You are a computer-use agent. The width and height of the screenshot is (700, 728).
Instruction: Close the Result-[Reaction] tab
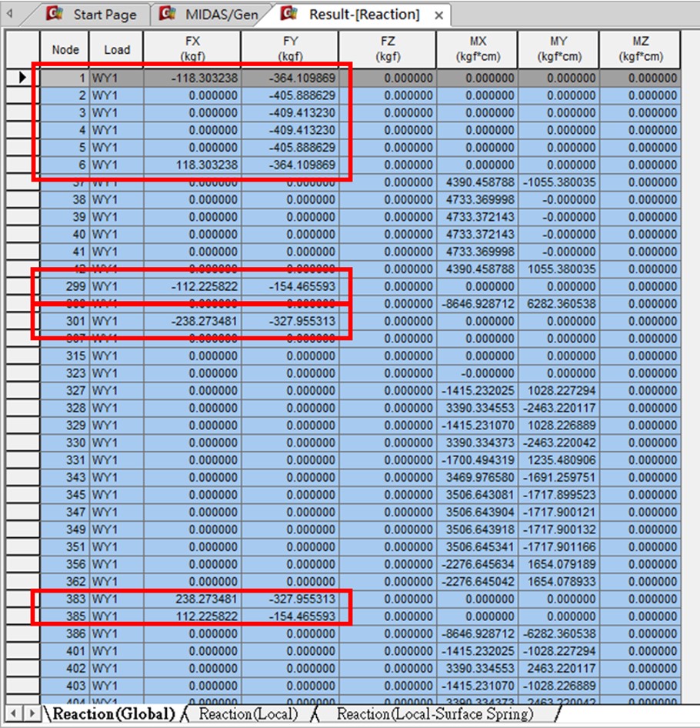438,16
